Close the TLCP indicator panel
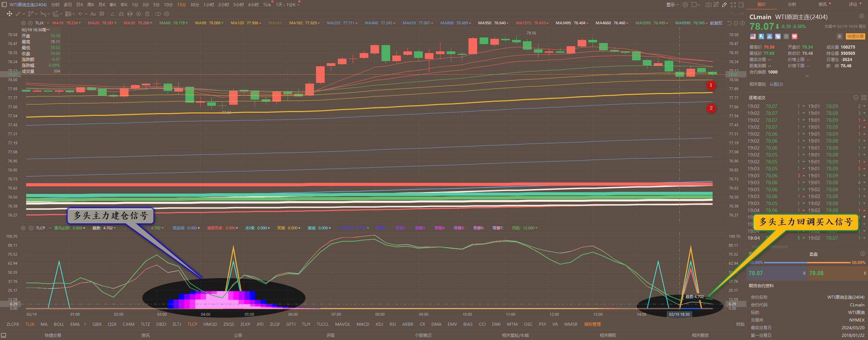The width and height of the screenshot is (868, 340). pos(31,228)
